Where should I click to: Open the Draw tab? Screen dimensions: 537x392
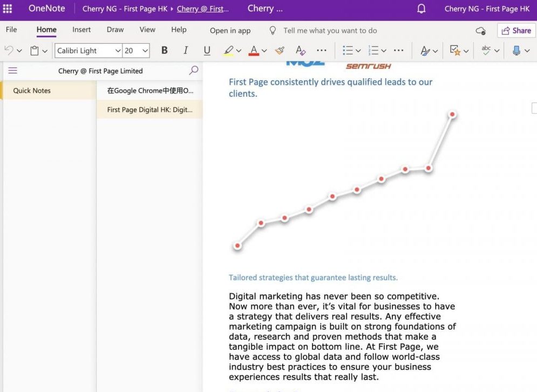115,30
